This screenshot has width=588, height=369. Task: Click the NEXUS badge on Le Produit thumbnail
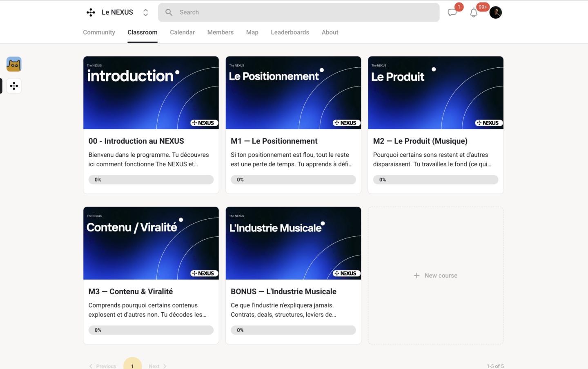[489, 123]
